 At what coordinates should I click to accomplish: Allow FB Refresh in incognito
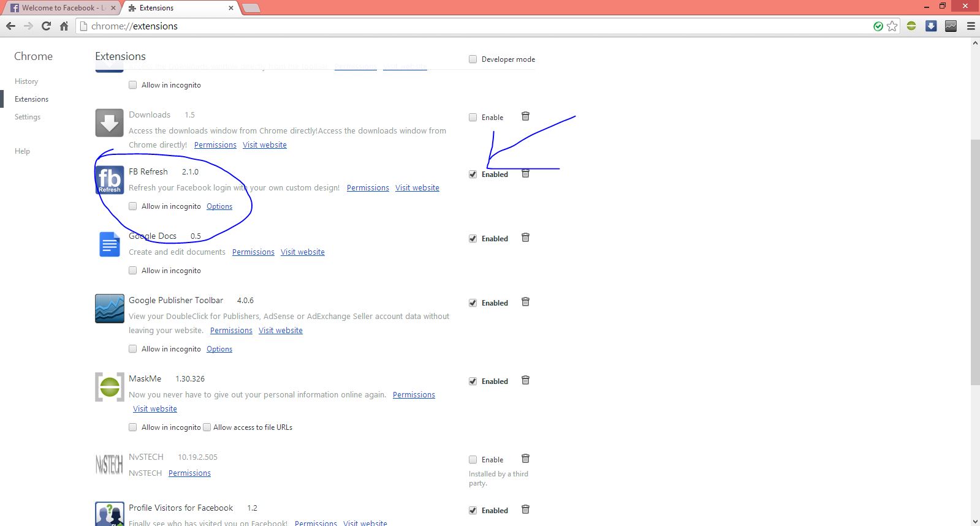[x=132, y=206]
